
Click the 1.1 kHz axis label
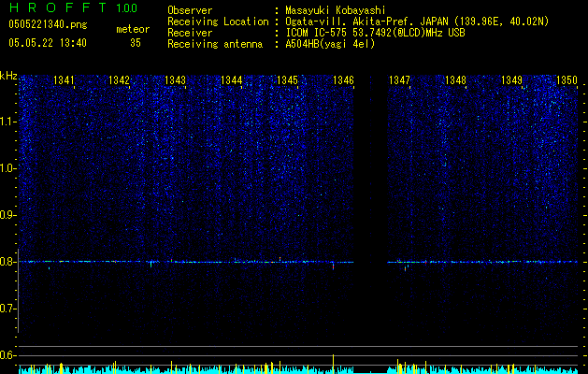[8, 122]
